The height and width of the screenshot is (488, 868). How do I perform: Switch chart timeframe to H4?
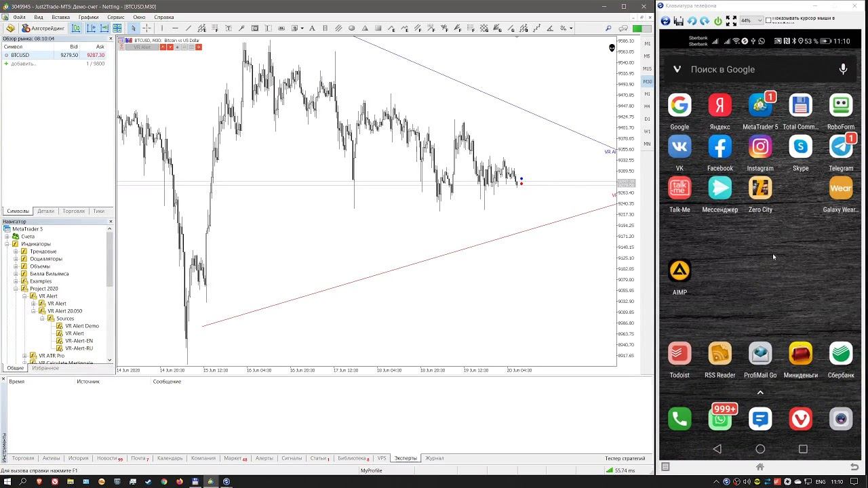(647, 106)
